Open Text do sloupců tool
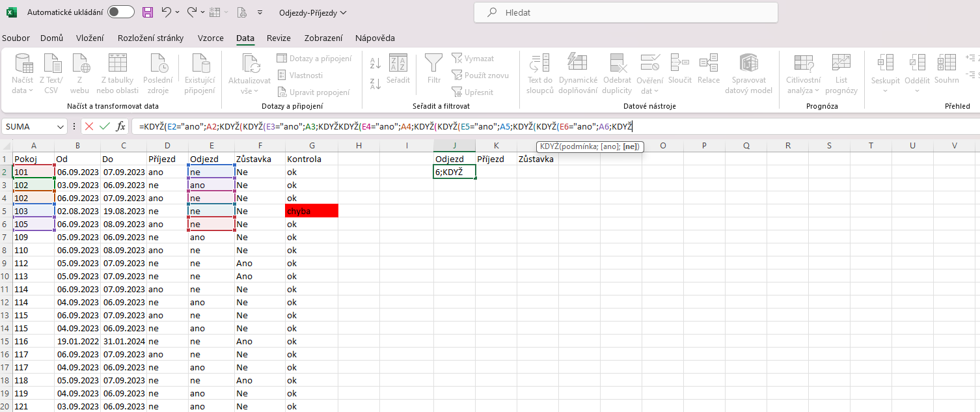This screenshot has height=412, width=980. pos(539,74)
